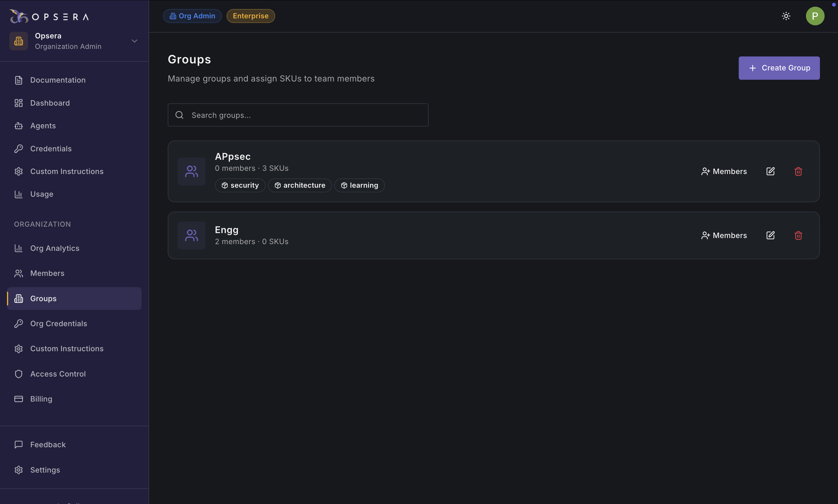Manage Members of APpsec group
This screenshot has height=504, width=838.
(x=724, y=171)
